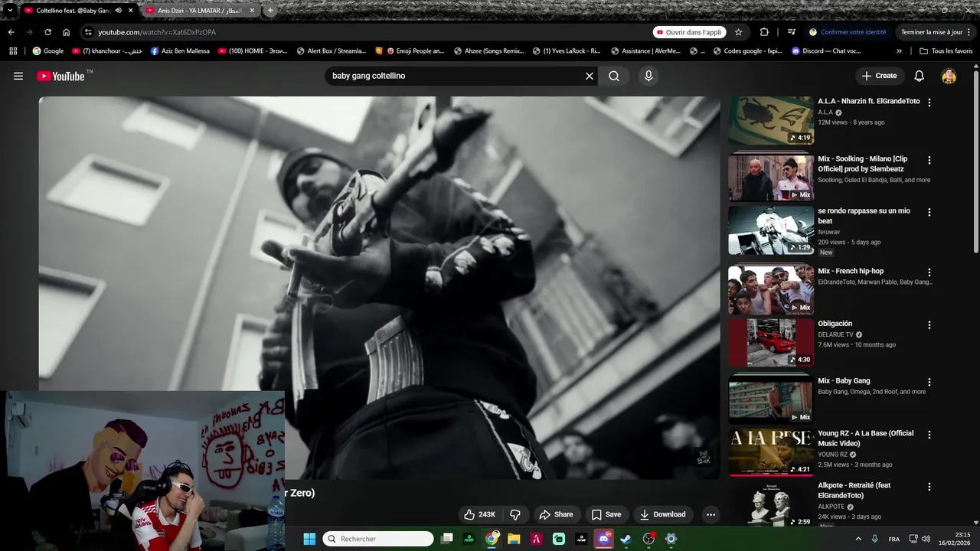The image size is (980, 551).
Task: Open YouTube notifications bell
Action: [920, 76]
